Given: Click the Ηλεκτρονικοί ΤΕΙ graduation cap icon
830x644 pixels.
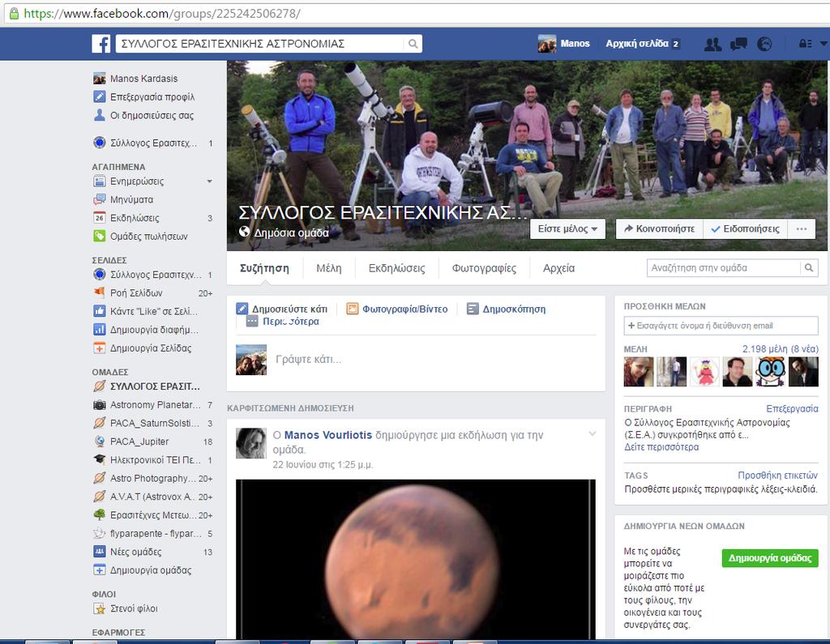Looking at the screenshot, I should tap(100, 460).
